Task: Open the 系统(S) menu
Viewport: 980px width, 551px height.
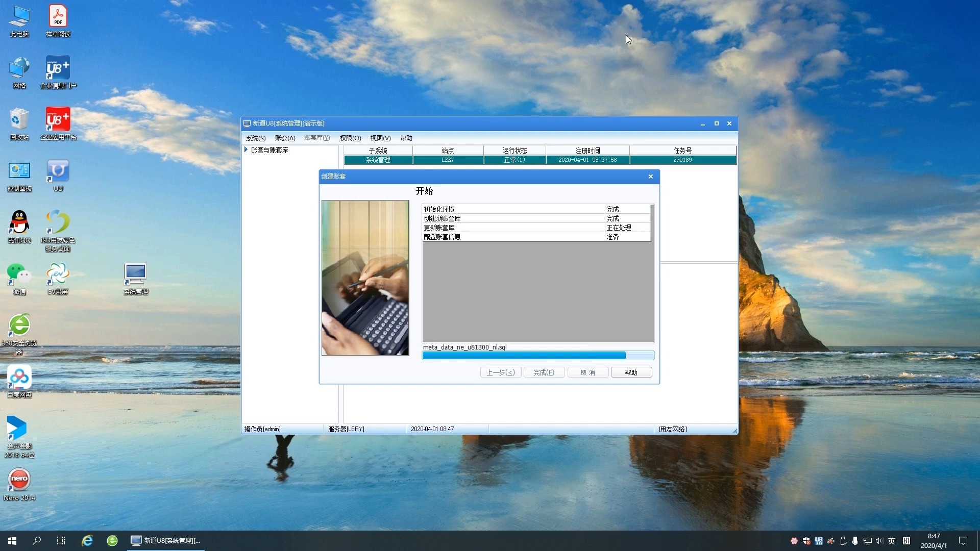Action: 256,138
